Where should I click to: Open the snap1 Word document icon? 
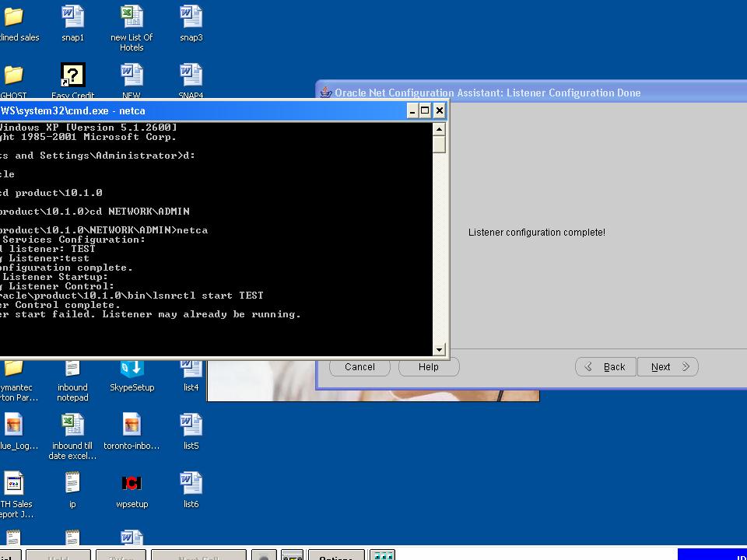[x=72, y=17]
